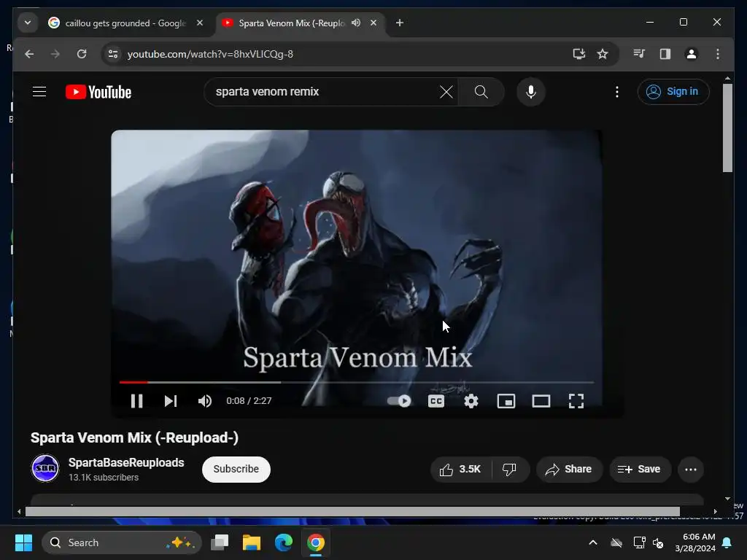Like the video with the thumbs-up button
Screen dimensions: 747x560
461,470
